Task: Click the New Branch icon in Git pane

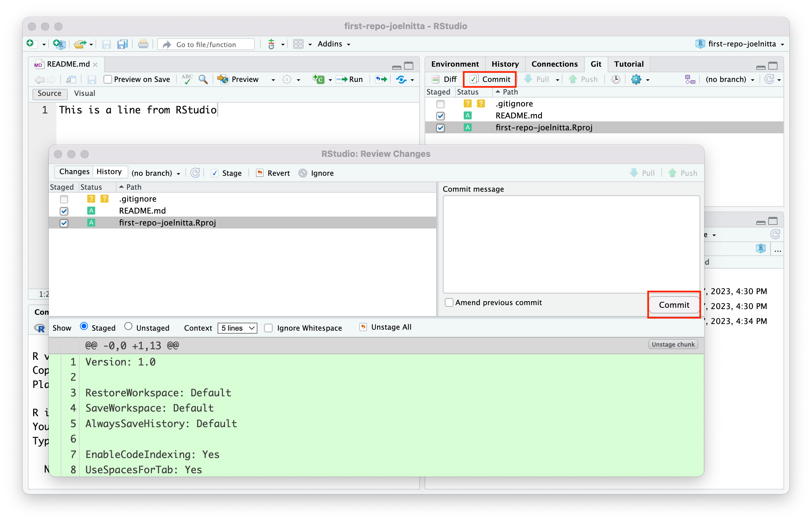Action: point(690,79)
